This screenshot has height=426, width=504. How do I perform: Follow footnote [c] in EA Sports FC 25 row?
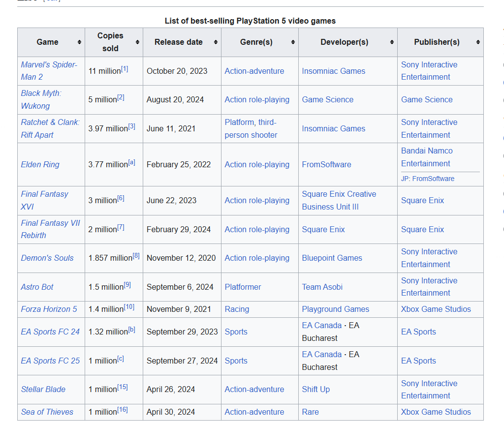click(121, 359)
